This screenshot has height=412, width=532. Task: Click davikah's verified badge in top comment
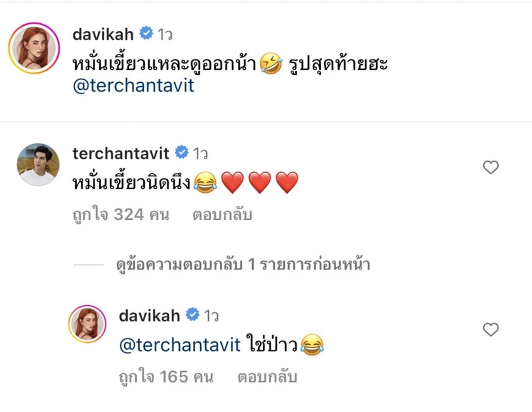[x=146, y=33]
